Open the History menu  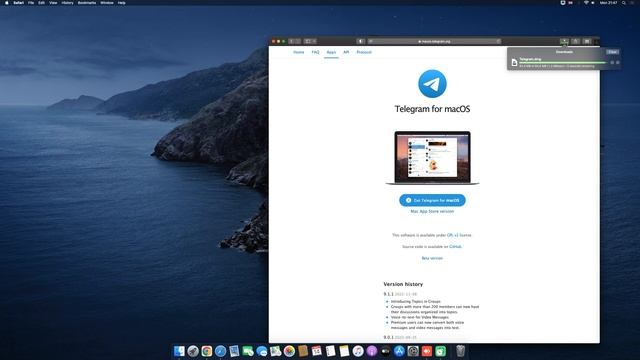point(67,3)
